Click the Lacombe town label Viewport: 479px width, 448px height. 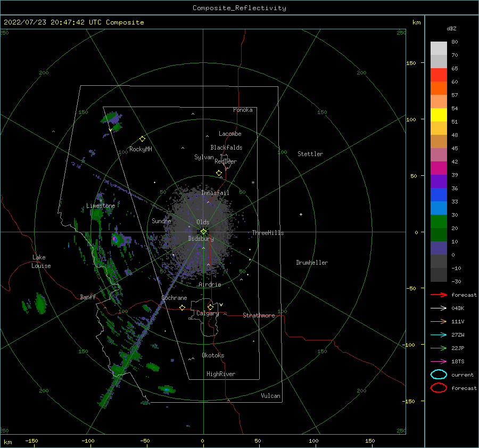coord(230,134)
